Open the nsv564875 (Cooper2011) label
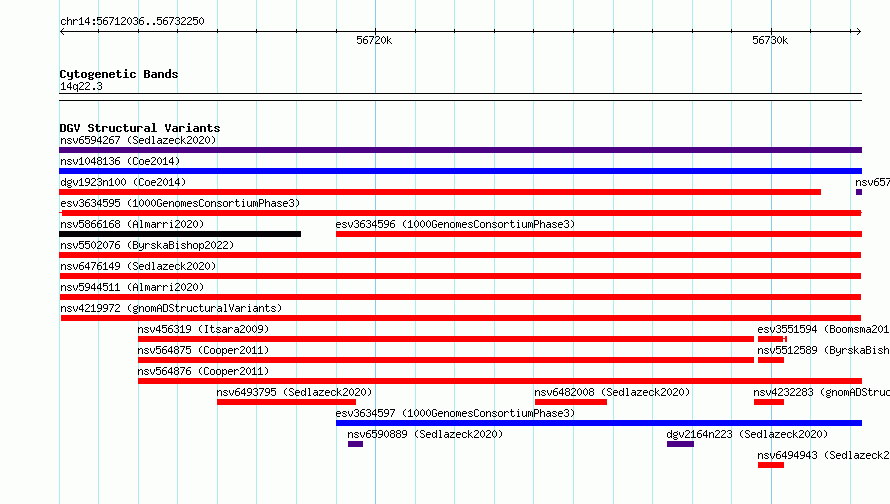This screenshot has width=890, height=504. point(203,350)
